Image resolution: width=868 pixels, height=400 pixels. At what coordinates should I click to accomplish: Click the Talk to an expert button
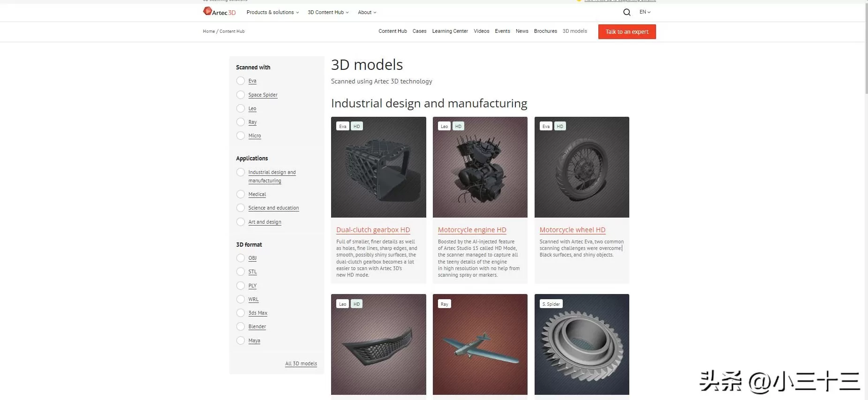(626, 31)
